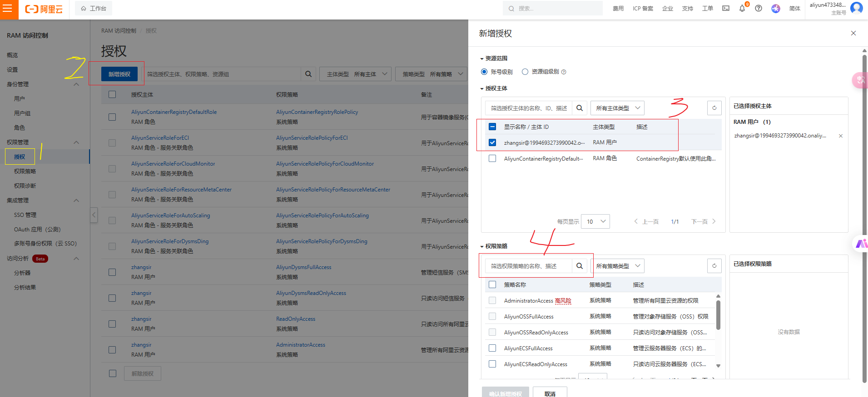Screen dimensions: 868x397
Task: Uncheck the zhangsir principal checkbox
Action: pos(492,142)
